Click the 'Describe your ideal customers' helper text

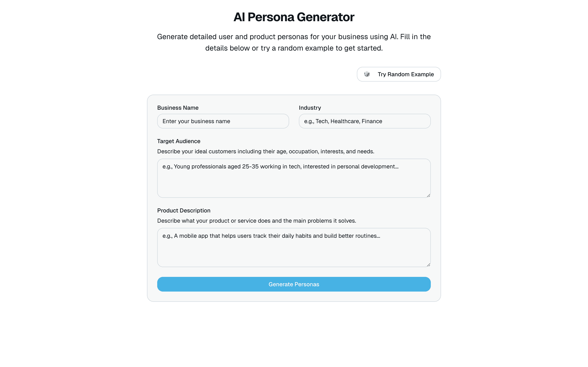(x=266, y=151)
